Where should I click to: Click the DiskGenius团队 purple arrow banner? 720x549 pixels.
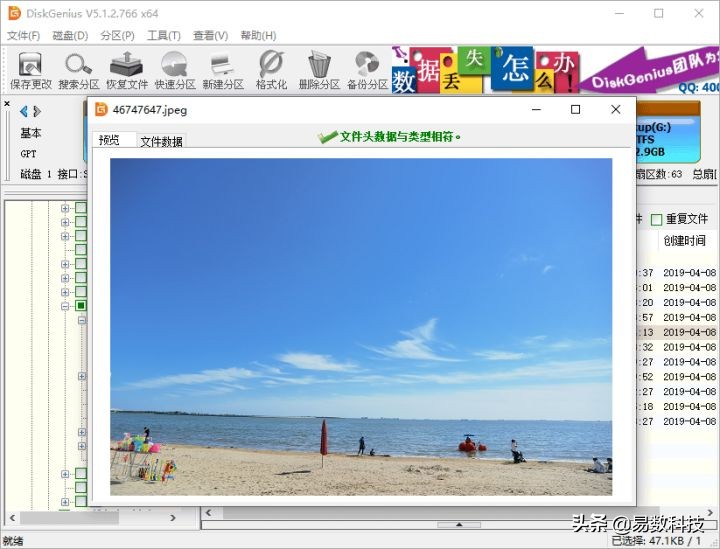649,70
